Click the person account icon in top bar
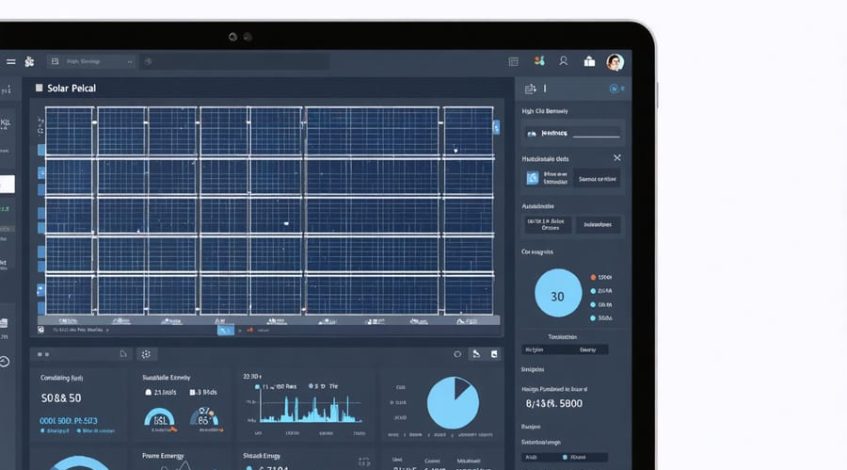Image resolution: width=847 pixels, height=470 pixels. pyautogui.click(x=564, y=62)
